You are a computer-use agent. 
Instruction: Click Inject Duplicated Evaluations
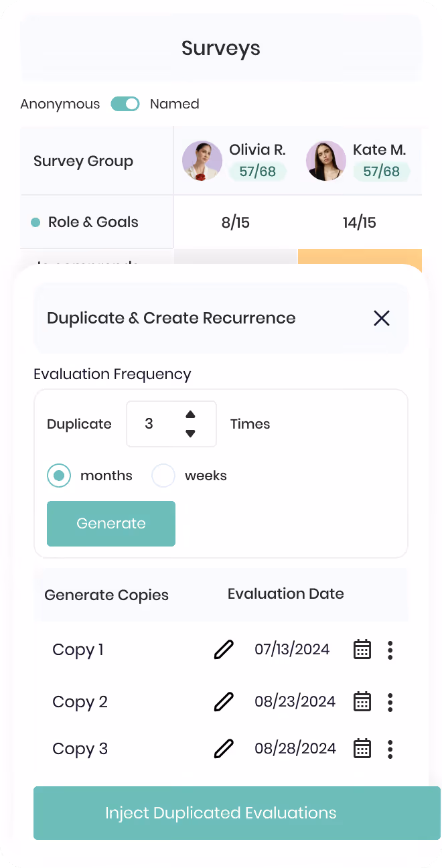pyautogui.click(x=237, y=813)
